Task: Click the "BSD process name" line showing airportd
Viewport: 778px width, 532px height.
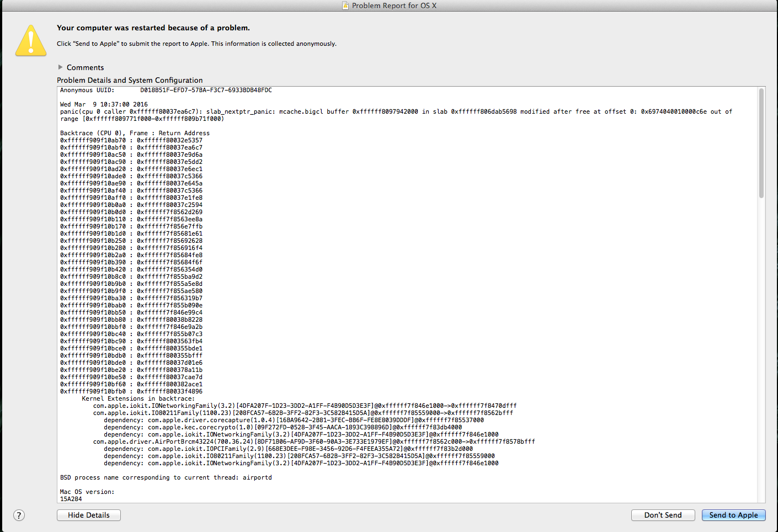Action: 166,477
